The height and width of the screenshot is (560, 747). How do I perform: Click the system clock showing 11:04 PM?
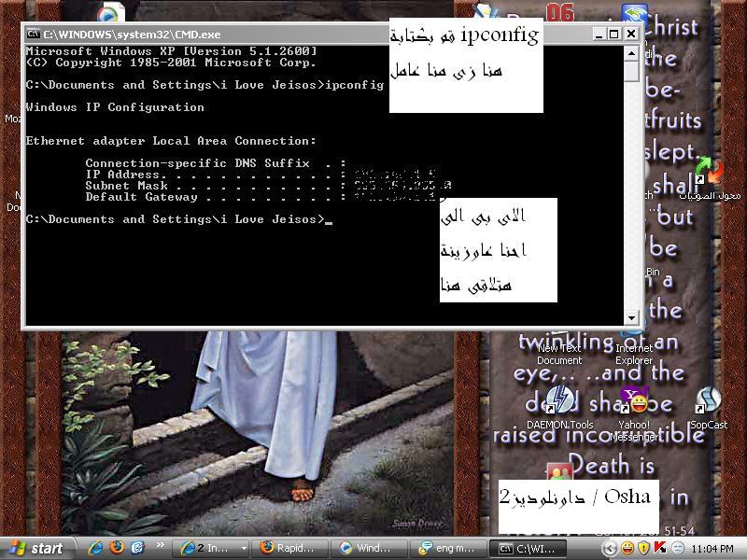pos(712,549)
